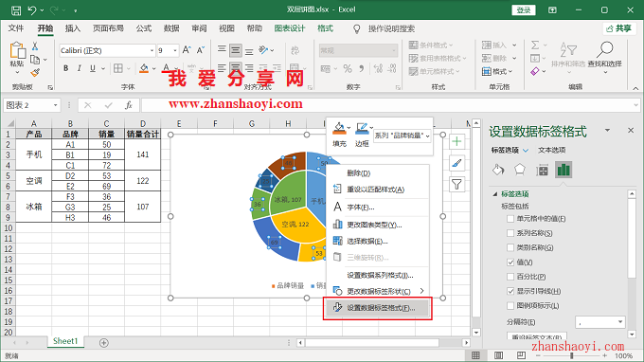Screen dimensions: 644x362
Task: Click the Increase Font Size icon
Action: (187, 50)
